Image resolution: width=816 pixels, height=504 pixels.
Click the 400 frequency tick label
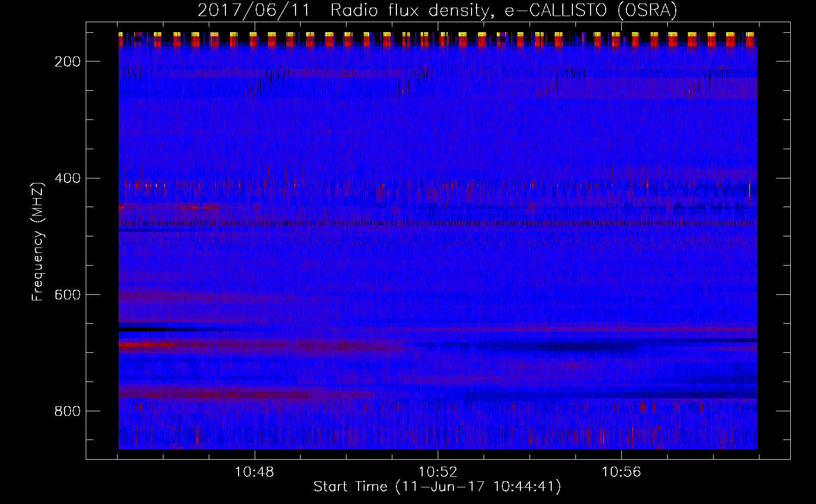pos(68,178)
